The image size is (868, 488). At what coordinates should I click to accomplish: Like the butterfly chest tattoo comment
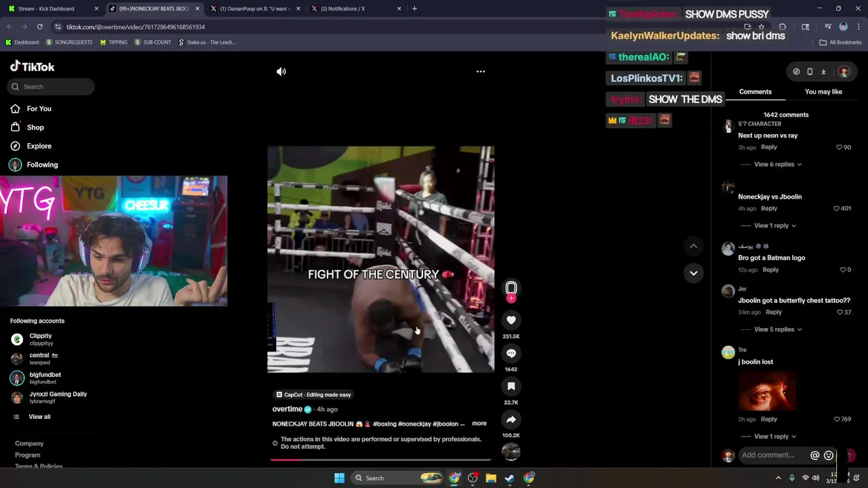tap(840, 312)
